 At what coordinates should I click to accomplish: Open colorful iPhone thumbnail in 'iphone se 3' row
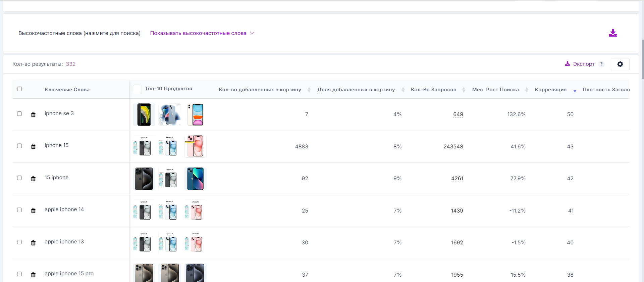(195, 114)
